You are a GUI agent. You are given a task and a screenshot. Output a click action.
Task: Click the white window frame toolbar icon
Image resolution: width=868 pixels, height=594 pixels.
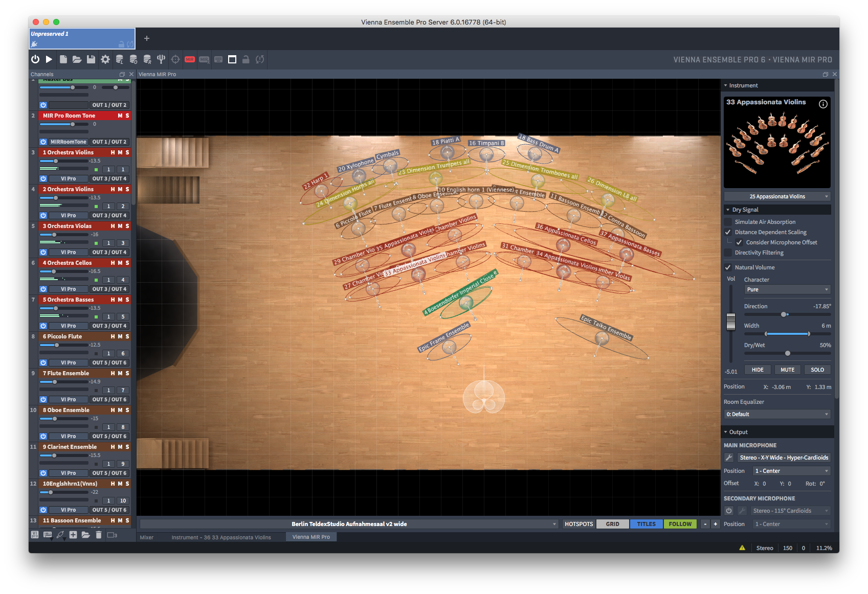[x=232, y=59]
